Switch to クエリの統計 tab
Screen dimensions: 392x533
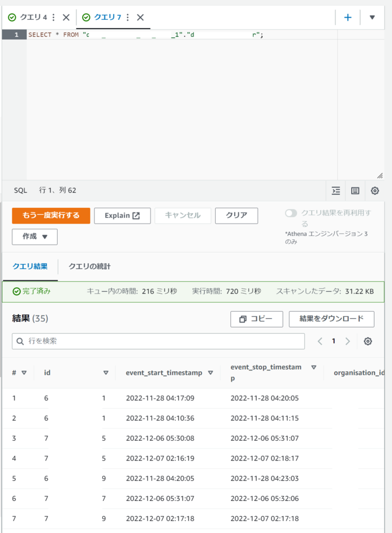coord(89,267)
